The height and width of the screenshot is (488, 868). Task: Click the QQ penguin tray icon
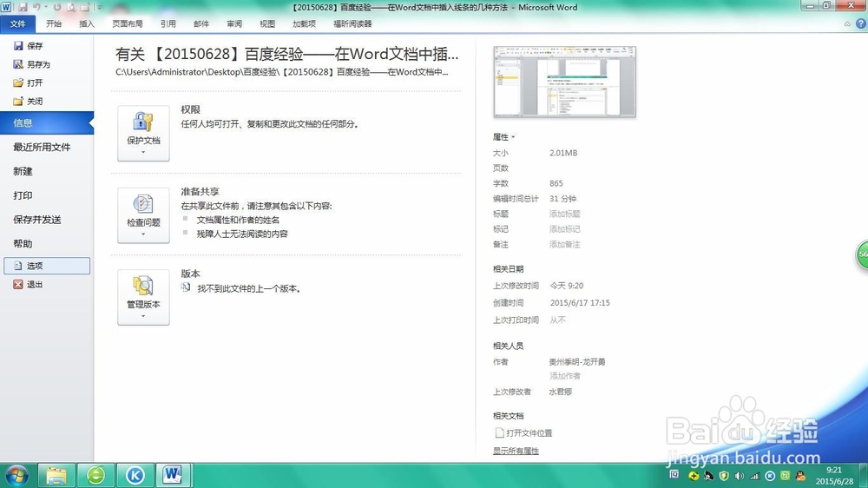pos(800,476)
